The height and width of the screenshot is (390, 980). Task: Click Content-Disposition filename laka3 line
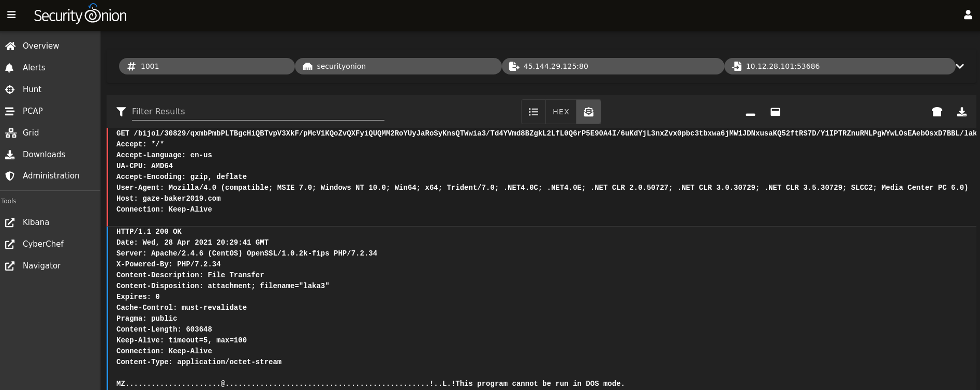click(222, 286)
